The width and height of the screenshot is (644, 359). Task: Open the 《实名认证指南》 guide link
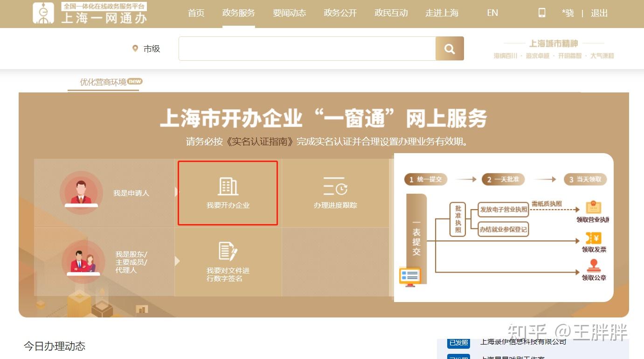pos(261,141)
